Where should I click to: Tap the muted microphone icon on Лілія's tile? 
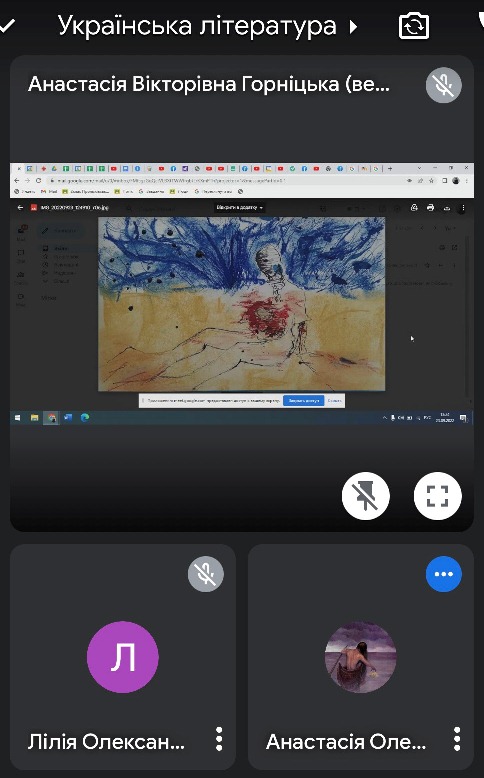206,574
